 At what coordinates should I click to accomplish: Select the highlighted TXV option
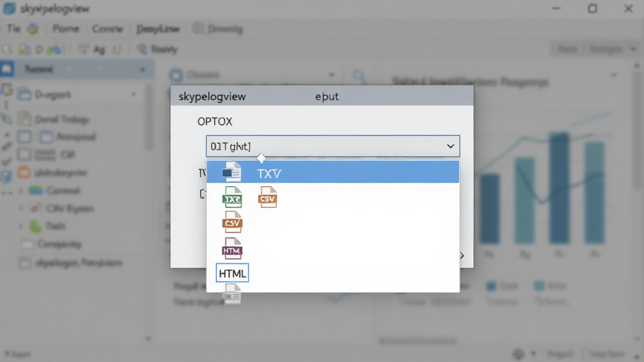click(333, 172)
